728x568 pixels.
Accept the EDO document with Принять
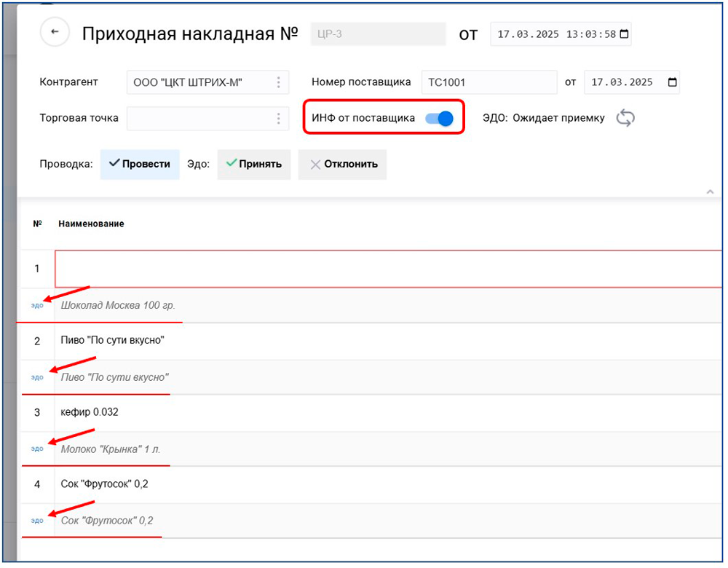tap(254, 164)
